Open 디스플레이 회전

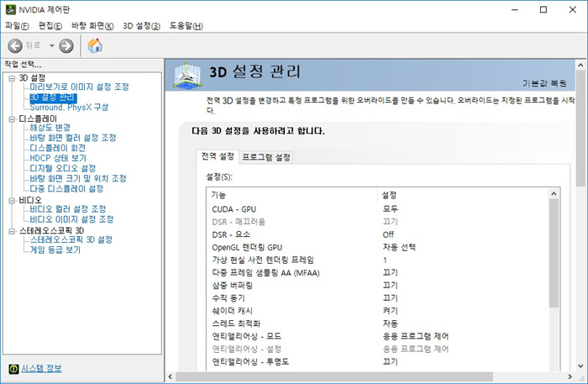point(57,148)
